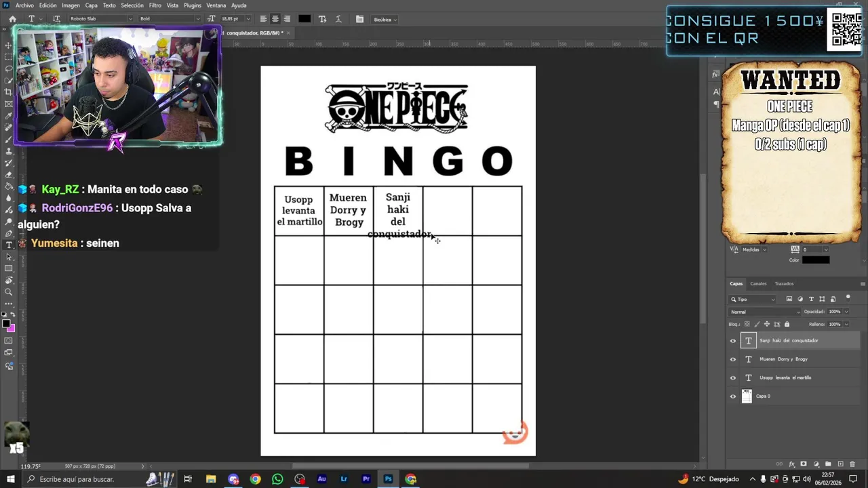Screen dimensions: 868x488
Task: Filter layers by pixel layers
Action: point(789,299)
